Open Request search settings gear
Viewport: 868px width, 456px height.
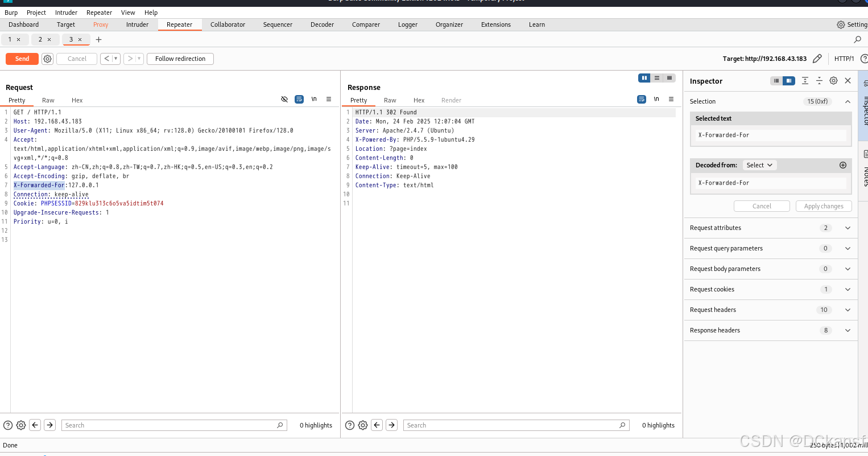click(x=21, y=425)
